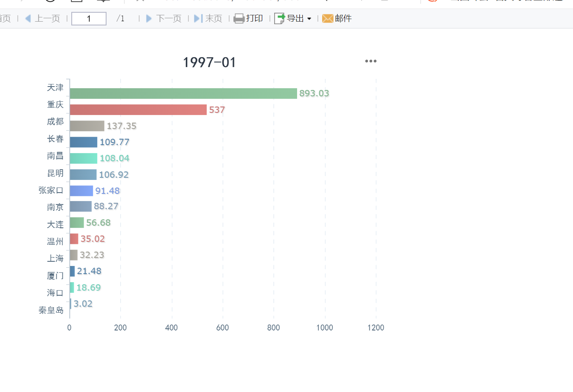Open the chart's three-dot more menu
573x392 pixels.
coord(371,61)
